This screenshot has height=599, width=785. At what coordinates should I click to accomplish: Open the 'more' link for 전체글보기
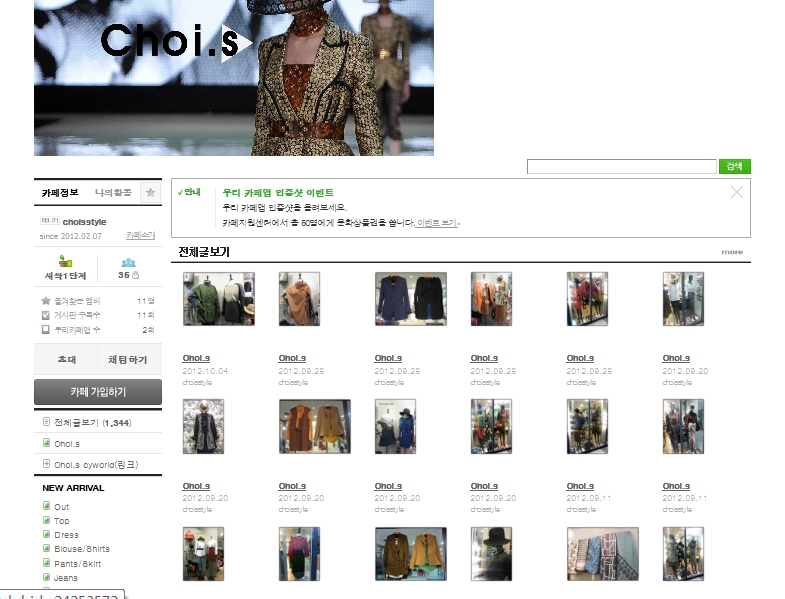(x=732, y=252)
